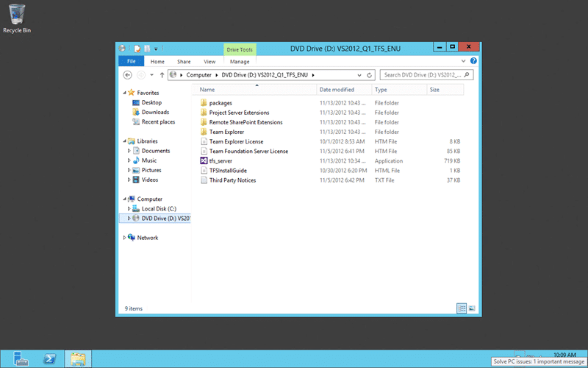
Task: Switch to Large icons view in status bar
Action: point(472,308)
